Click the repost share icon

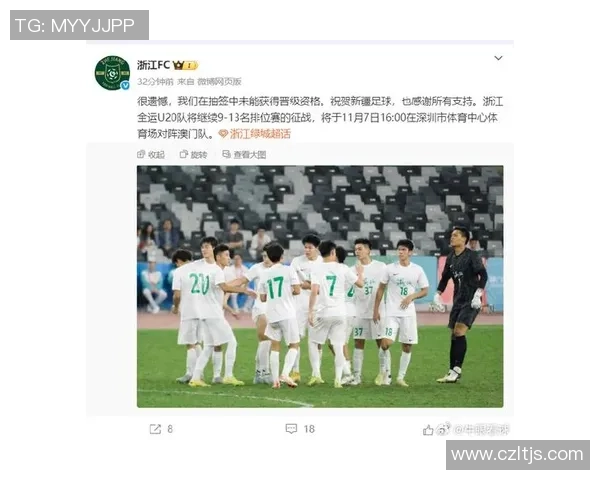point(155,429)
